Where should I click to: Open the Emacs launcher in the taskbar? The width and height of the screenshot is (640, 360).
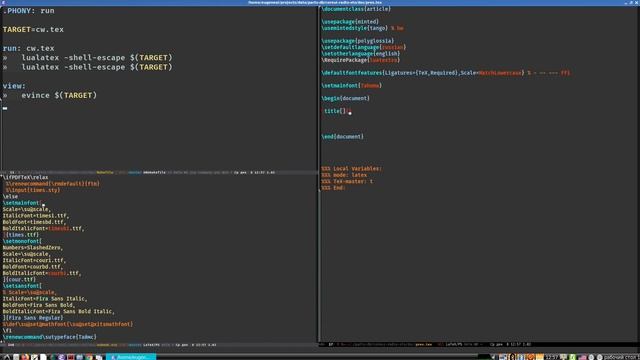[x=61, y=357]
